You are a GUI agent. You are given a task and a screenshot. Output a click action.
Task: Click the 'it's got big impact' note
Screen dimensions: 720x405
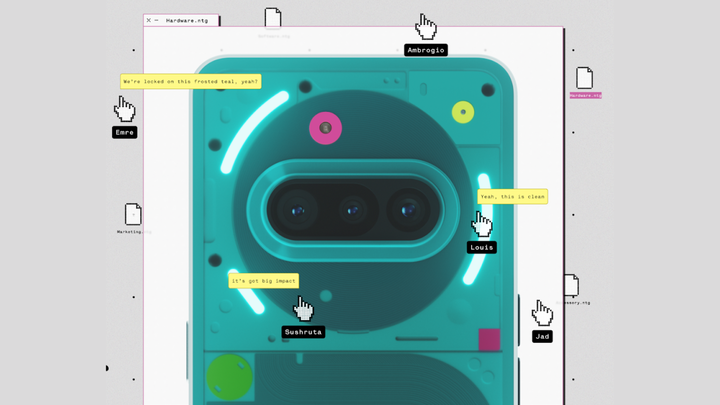click(264, 281)
